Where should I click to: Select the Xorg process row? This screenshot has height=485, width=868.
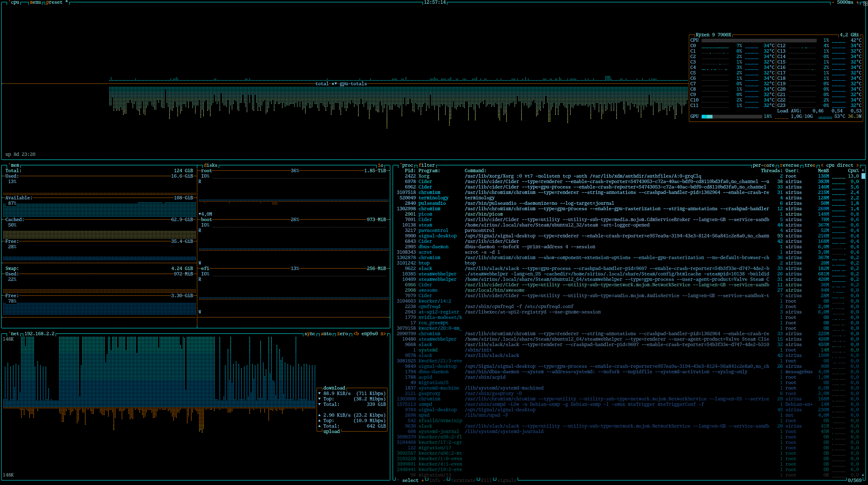628,176
